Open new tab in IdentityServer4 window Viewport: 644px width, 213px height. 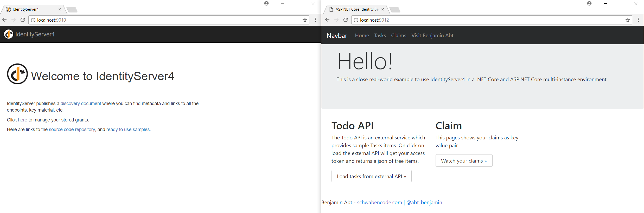click(x=72, y=10)
